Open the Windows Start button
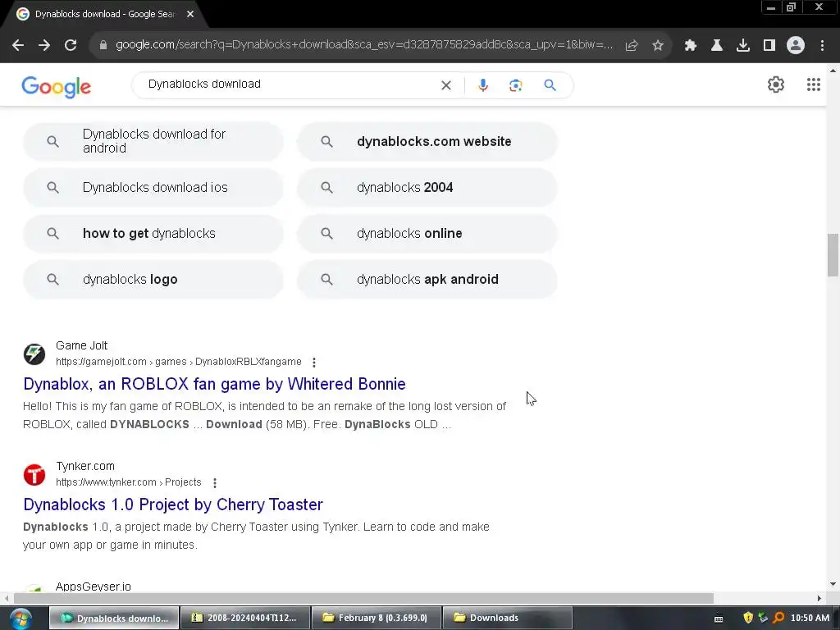The height and width of the screenshot is (630, 840). coord(21,619)
